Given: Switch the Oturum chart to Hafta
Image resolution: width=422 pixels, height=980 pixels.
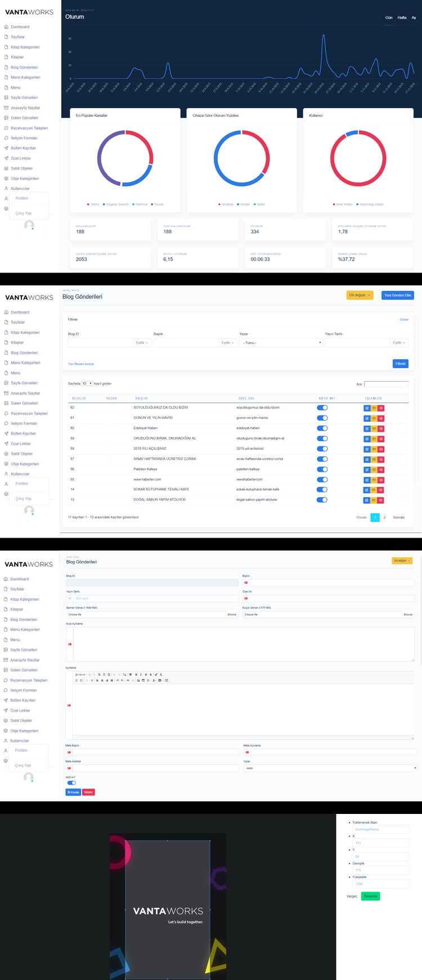Looking at the screenshot, I should [x=402, y=18].
